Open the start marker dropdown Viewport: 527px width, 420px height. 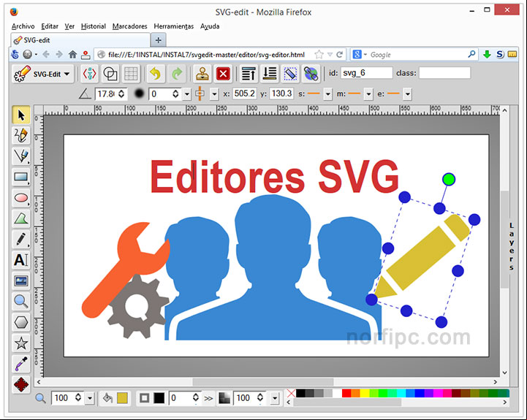327,94
